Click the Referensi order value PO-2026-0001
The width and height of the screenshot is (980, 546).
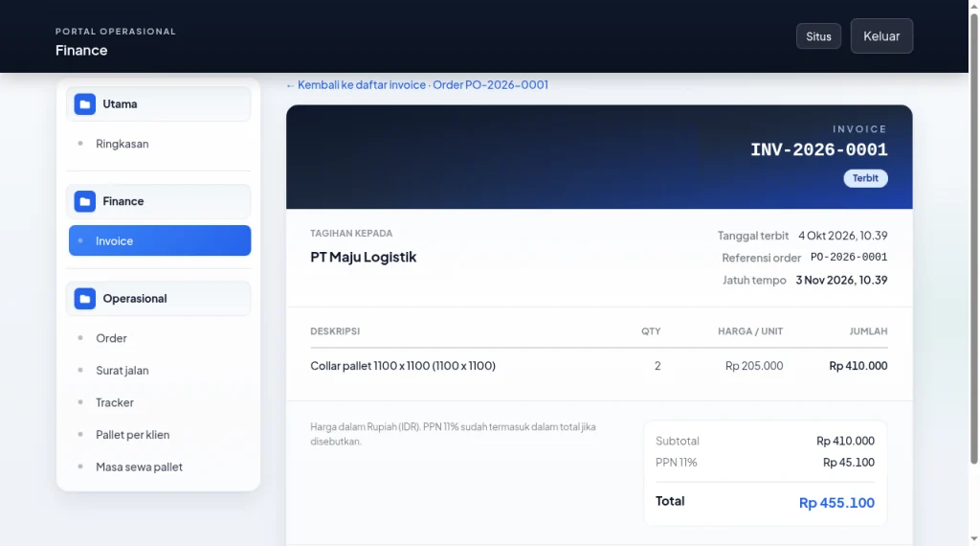849,257
